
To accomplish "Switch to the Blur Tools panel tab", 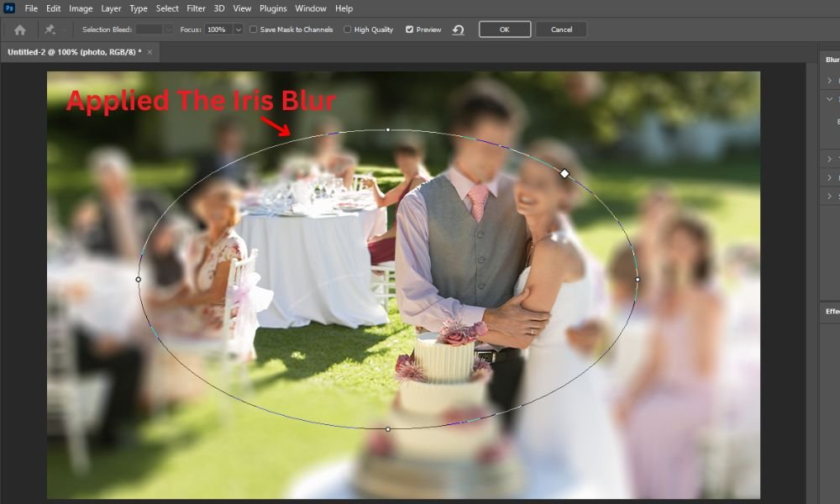I will tap(832, 60).
